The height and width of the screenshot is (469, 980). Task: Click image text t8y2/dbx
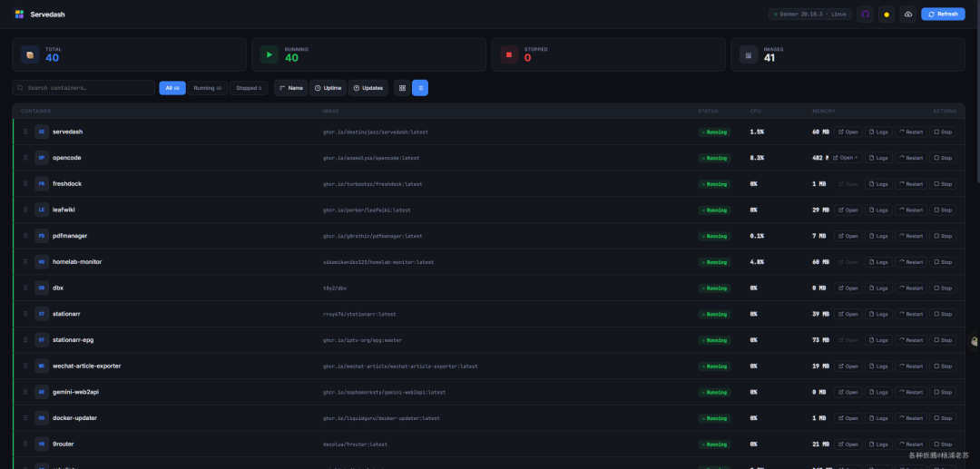tap(334, 288)
